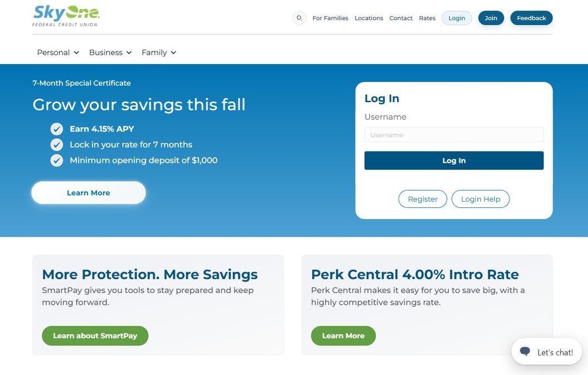Image resolution: width=588 pixels, height=375 pixels.
Task: Open the For Families link
Action: point(331,18)
